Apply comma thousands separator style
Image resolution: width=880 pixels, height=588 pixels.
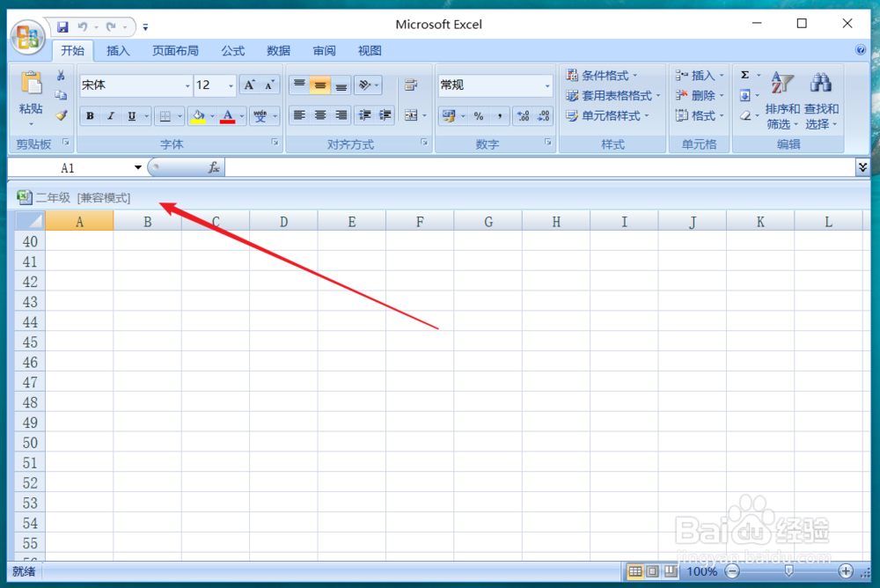pos(500,115)
